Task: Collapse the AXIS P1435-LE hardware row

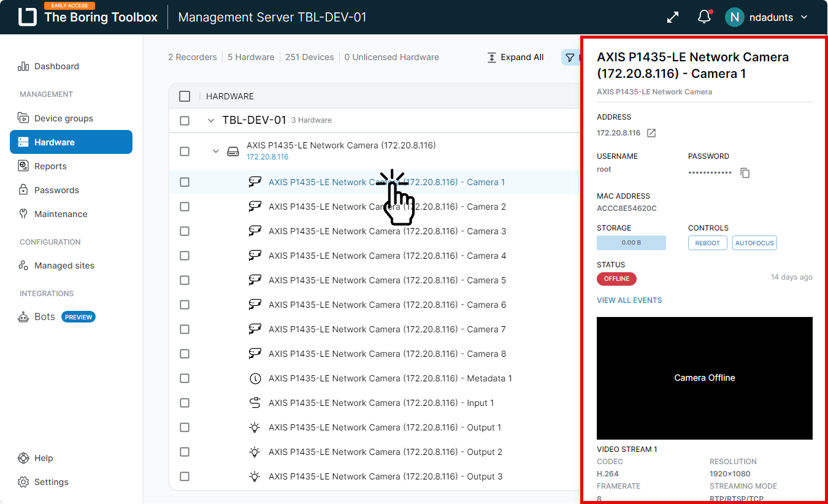Action: click(215, 151)
